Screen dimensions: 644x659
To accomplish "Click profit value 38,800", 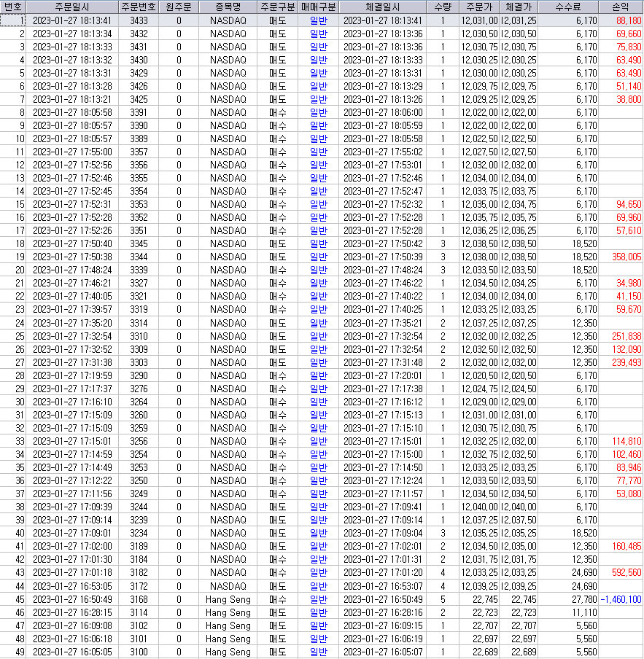I will point(629,99).
